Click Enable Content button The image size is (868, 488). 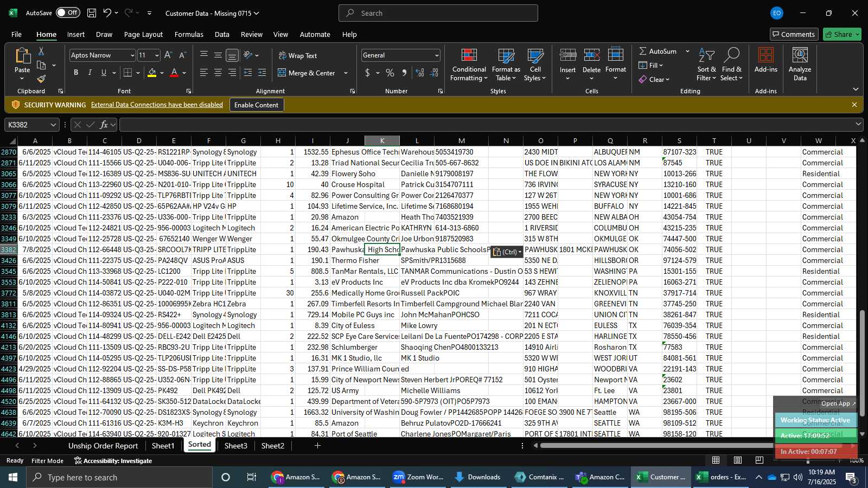point(256,105)
